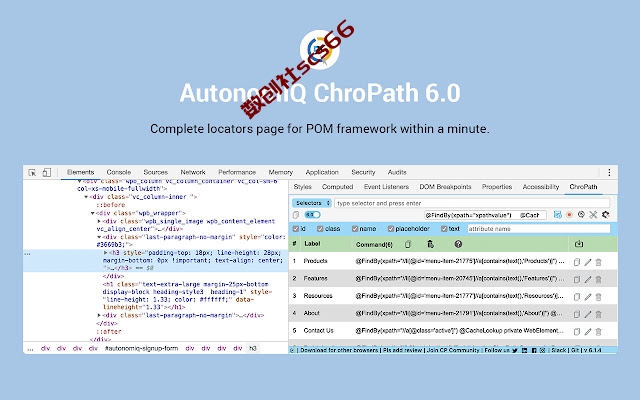Click the Pls add review link
Screen dimensions: 640x400
point(402,350)
